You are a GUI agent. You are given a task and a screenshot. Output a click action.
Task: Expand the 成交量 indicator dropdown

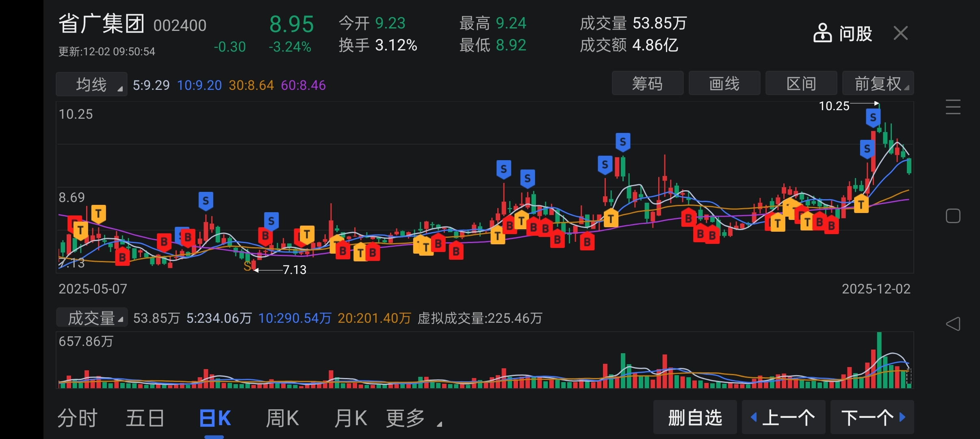[x=92, y=318]
